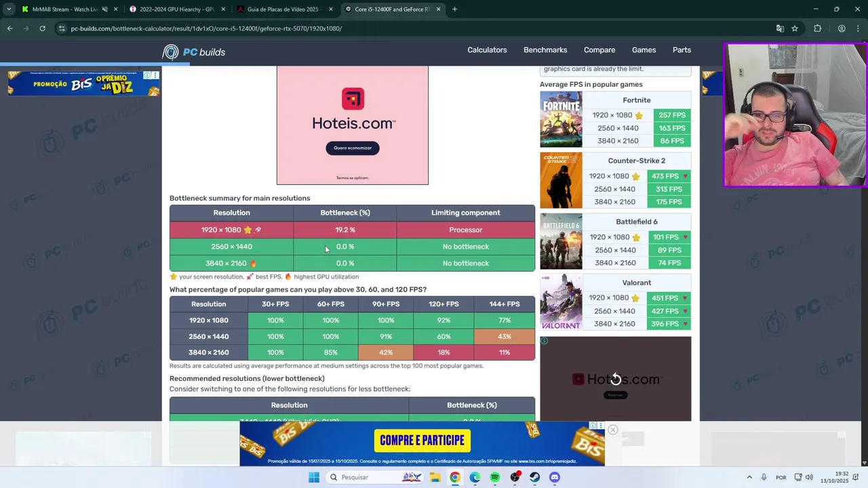
Task: Close the MrMAB Stream tab
Action: pyautogui.click(x=116, y=9)
